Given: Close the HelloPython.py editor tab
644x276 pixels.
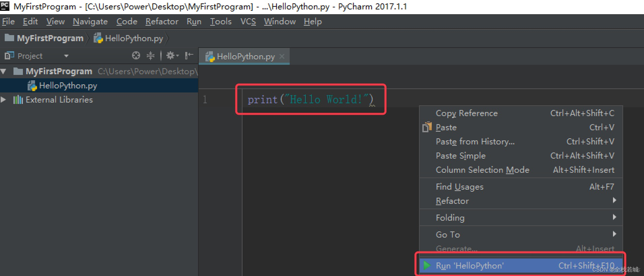Looking at the screenshot, I should [282, 56].
